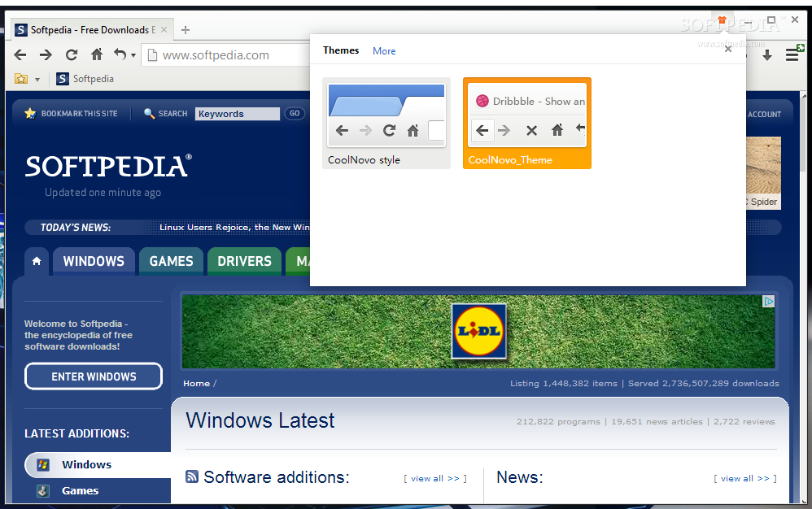Click the orange t-shirt themes icon
Image resolution: width=812 pixels, height=509 pixels.
point(722,21)
